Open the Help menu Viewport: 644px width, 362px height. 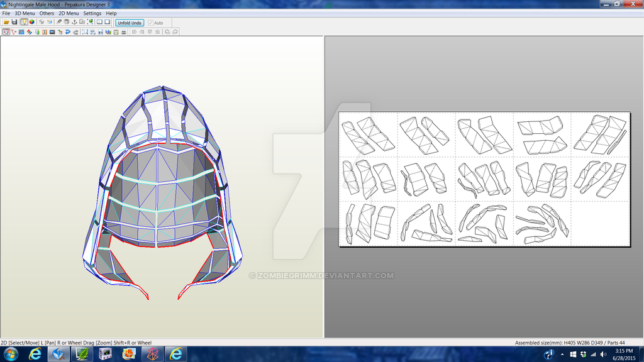tap(111, 13)
